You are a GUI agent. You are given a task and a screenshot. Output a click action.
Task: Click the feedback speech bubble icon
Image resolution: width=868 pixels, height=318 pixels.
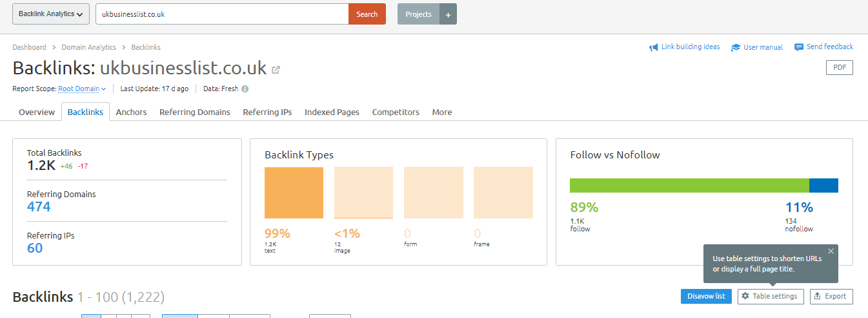click(x=799, y=47)
